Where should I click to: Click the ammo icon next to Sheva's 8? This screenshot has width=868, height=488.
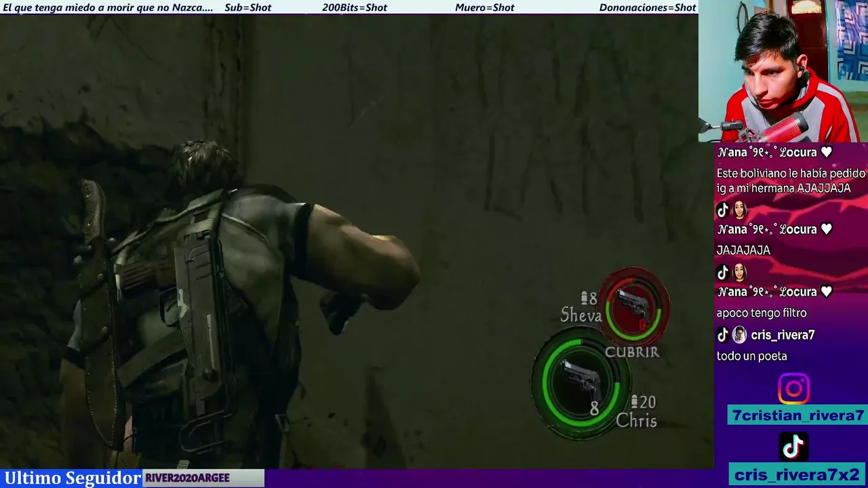(x=585, y=298)
